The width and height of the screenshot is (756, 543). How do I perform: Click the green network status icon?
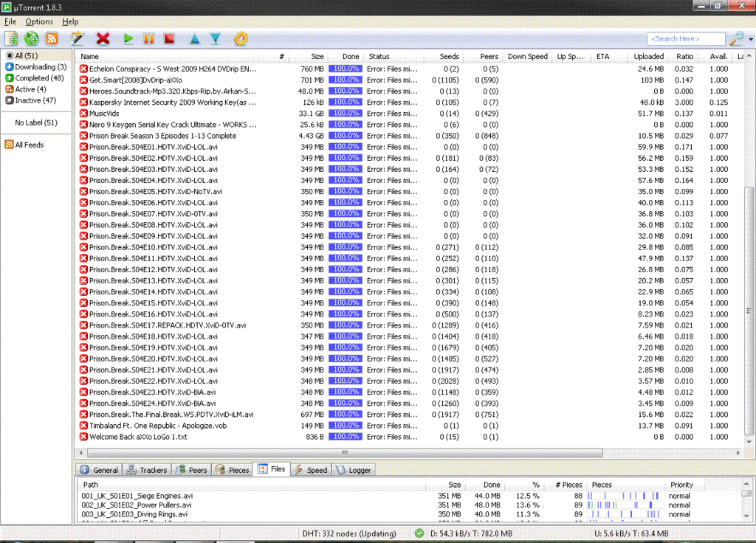tap(419, 533)
